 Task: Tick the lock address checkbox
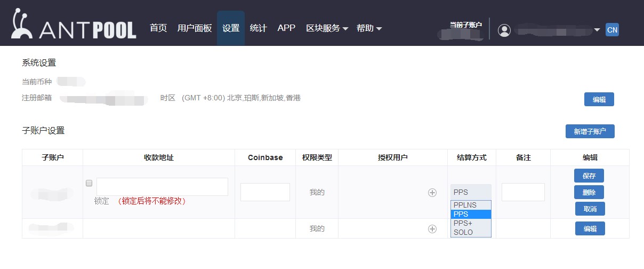pyautogui.click(x=89, y=183)
